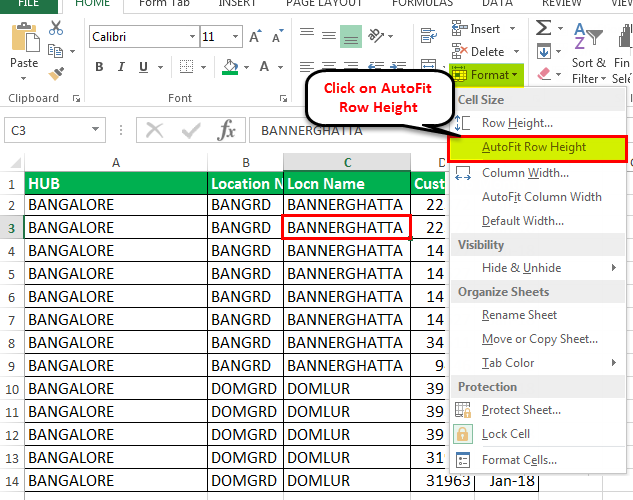Image resolution: width=633 pixels, height=500 pixels.
Task: Choose Default Width... menu item
Action: pyautogui.click(x=538, y=221)
